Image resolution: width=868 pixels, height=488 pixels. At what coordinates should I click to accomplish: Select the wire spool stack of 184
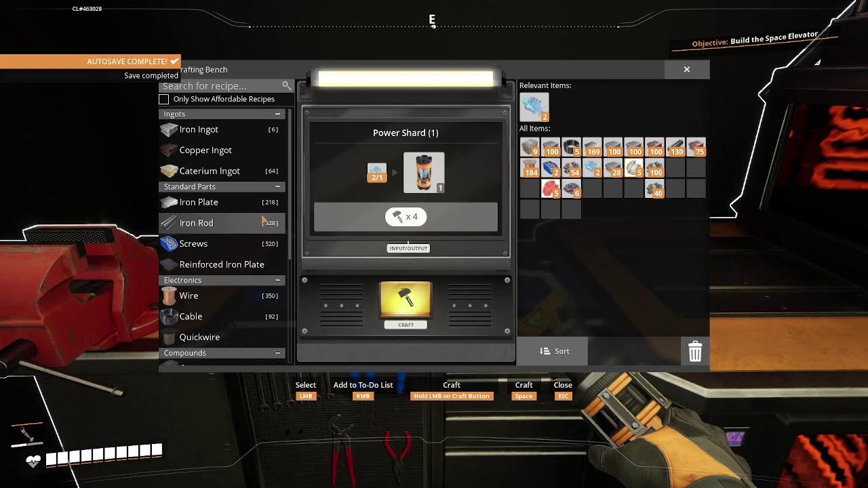point(530,167)
